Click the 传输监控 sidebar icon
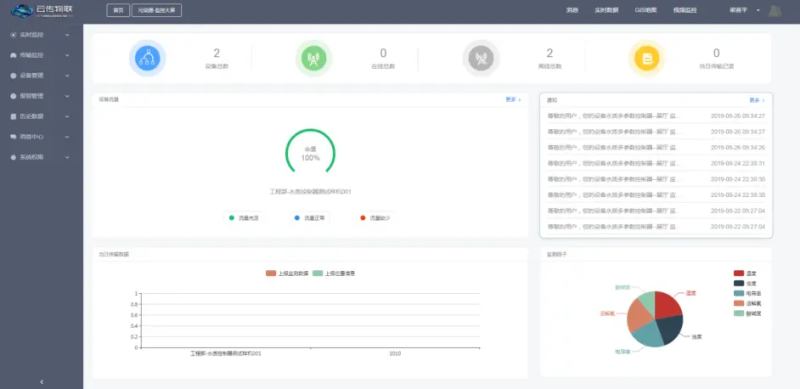 coord(13,55)
